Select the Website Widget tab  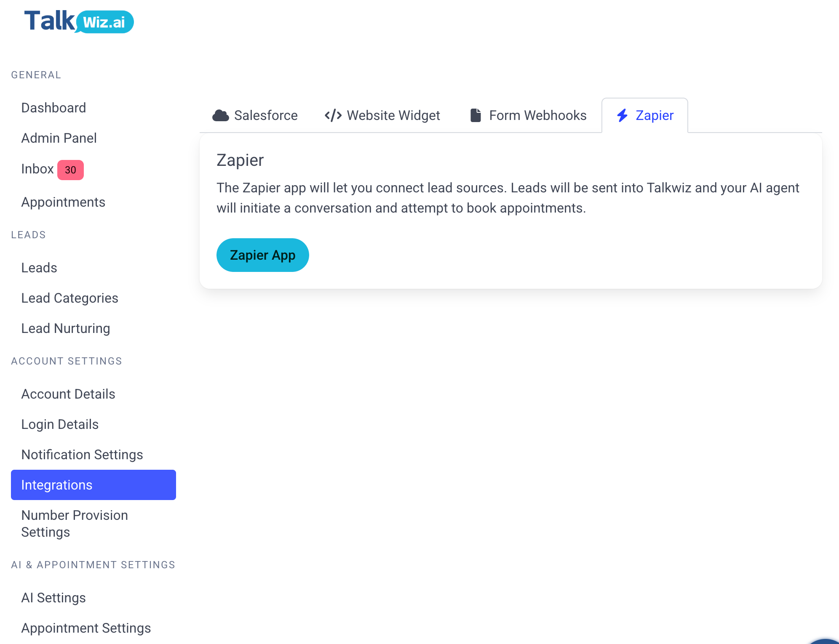click(x=382, y=115)
